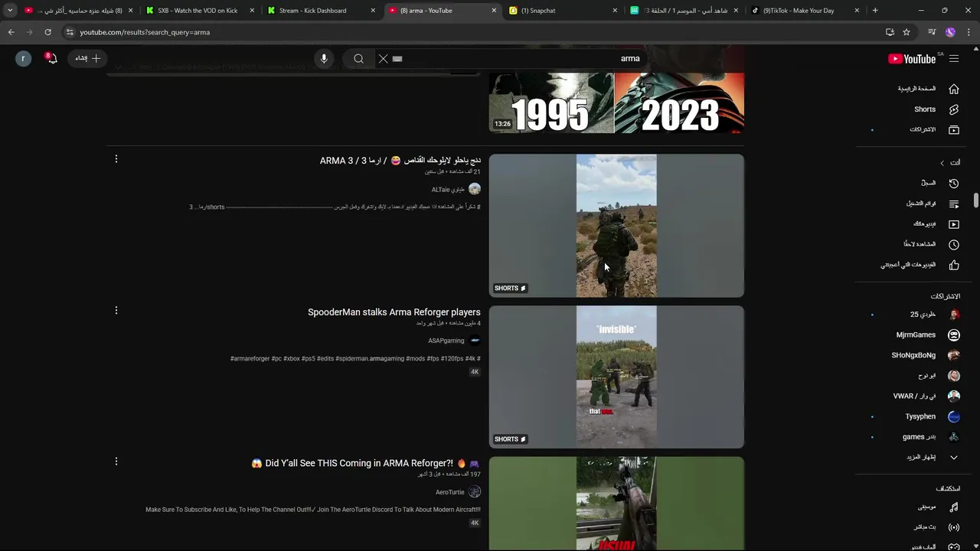Open the site information icon in address bar
Viewport: 980px width, 551px height.
[69, 32]
